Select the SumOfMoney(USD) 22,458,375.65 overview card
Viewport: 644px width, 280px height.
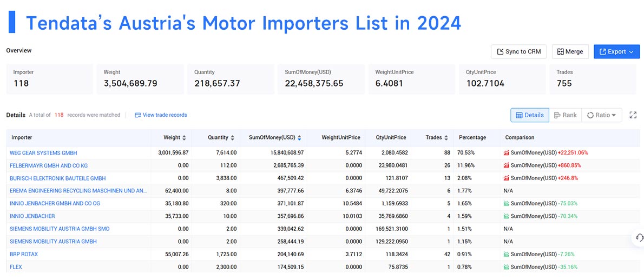pyautogui.click(x=321, y=79)
